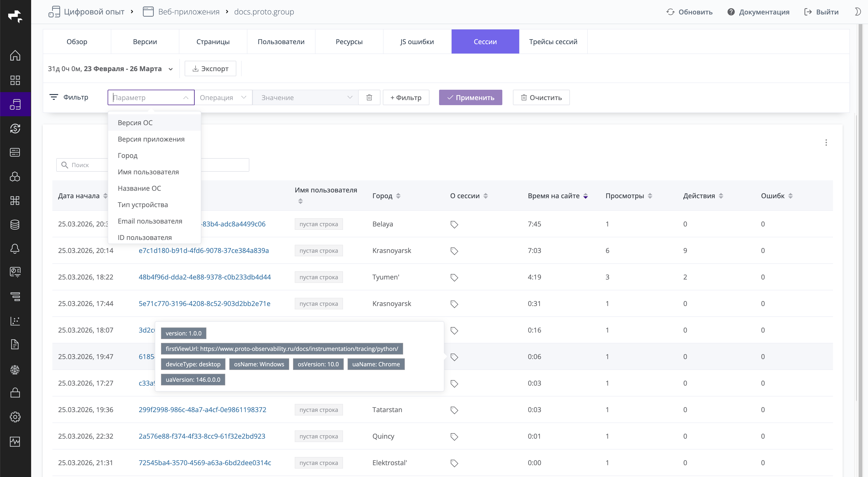Toggle dark mode with the moon icon
This screenshot has height=477, width=868.
coord(858,12)
